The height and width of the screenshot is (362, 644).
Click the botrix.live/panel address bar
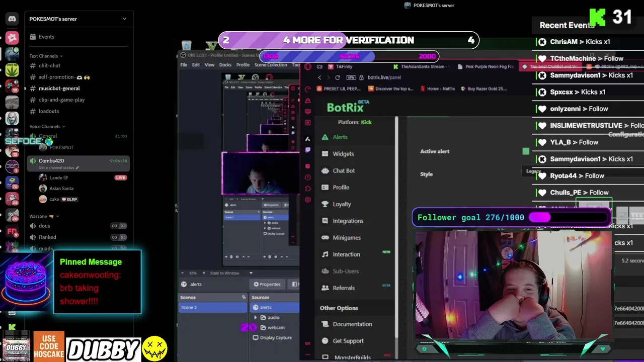pyautogui.click(x=384, y=77)
